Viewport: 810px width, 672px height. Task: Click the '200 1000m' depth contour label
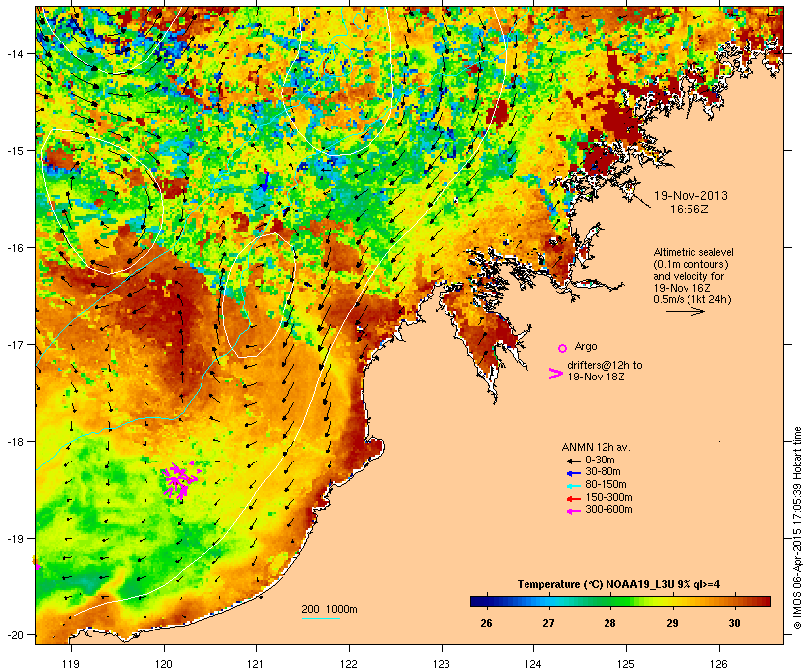[329, 609]
